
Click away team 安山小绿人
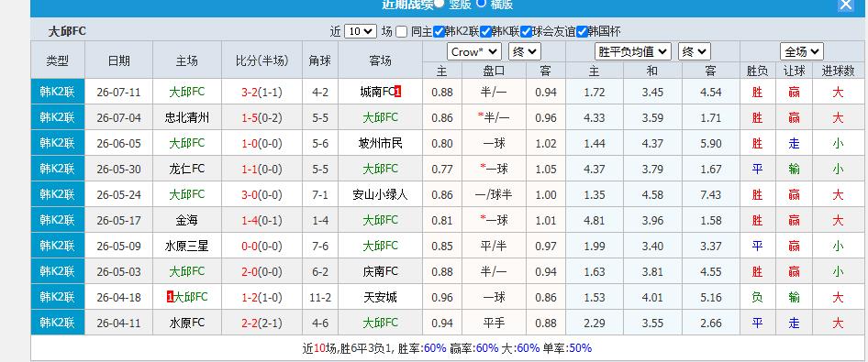click(380, 194)
